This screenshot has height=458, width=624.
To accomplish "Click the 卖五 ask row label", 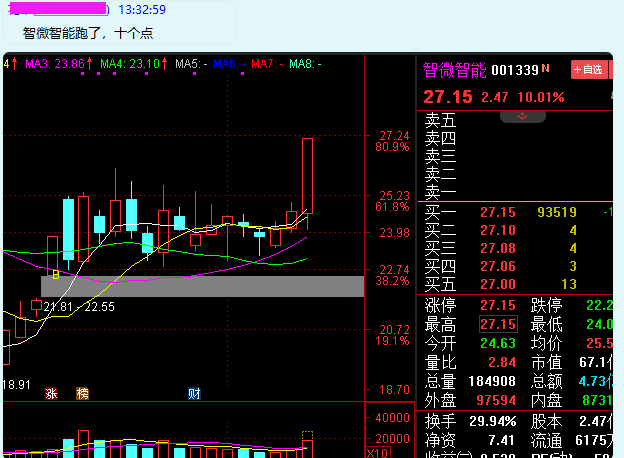I will coord(440,120).
